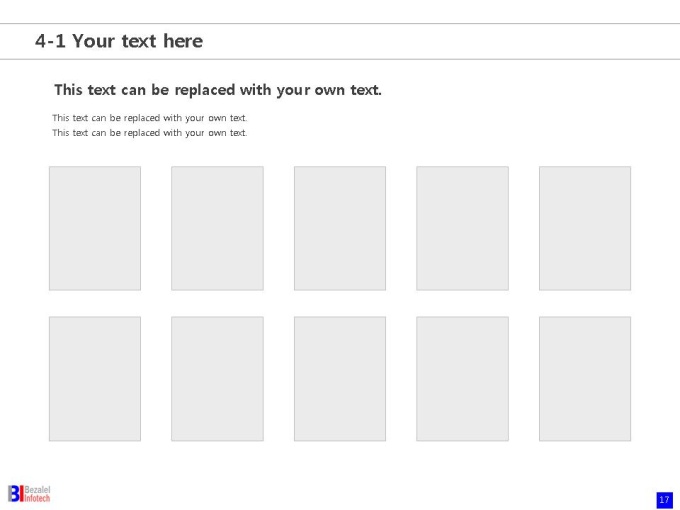Select the middle placeholder in top row
Image resolution: width=680 pixels, height=510 pixels.
[x=340, y=228]
